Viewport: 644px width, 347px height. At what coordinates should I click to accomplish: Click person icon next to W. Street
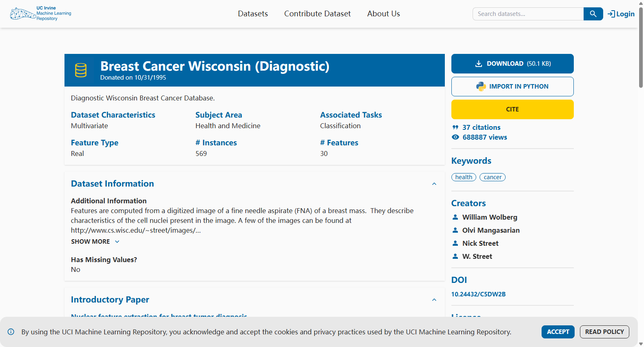tap(455, 256)
